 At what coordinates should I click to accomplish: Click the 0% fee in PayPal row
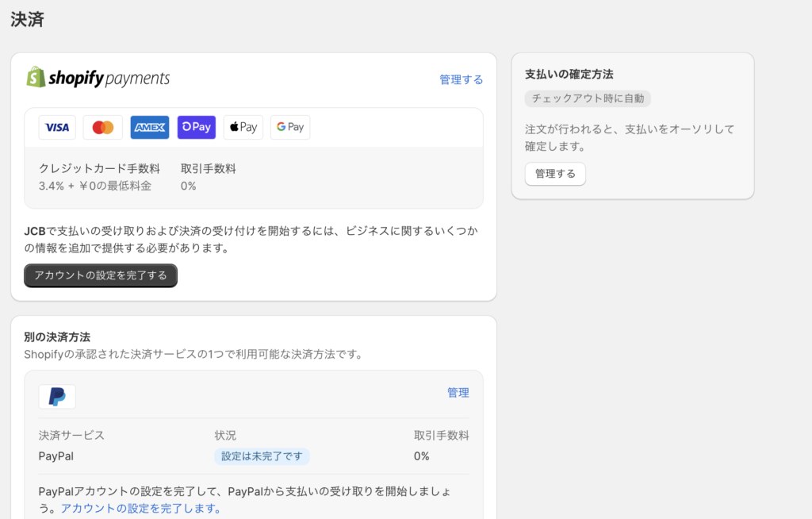[422, 456]
